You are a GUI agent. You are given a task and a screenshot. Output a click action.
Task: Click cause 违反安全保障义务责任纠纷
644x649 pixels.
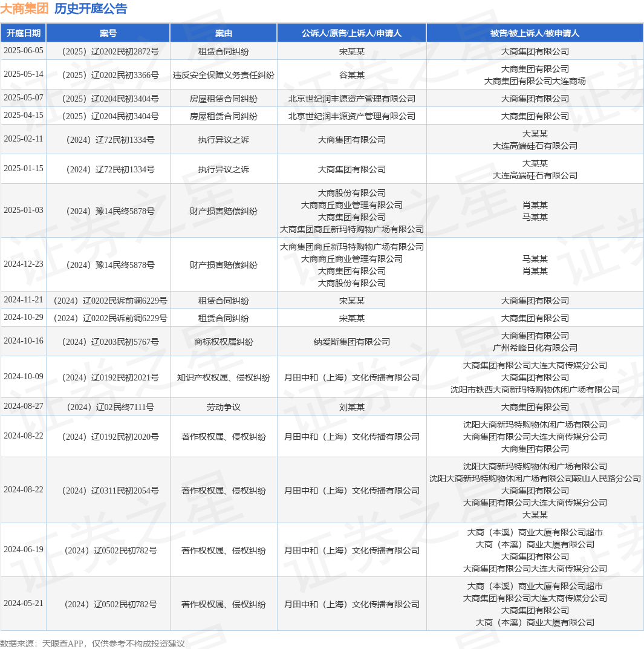tap(224, 76)
